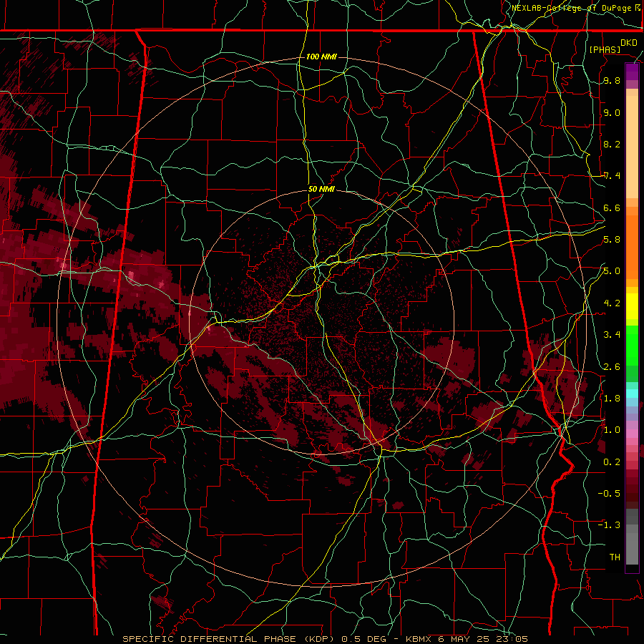Click the 3.4 legend value

click(x=612, y=335)
